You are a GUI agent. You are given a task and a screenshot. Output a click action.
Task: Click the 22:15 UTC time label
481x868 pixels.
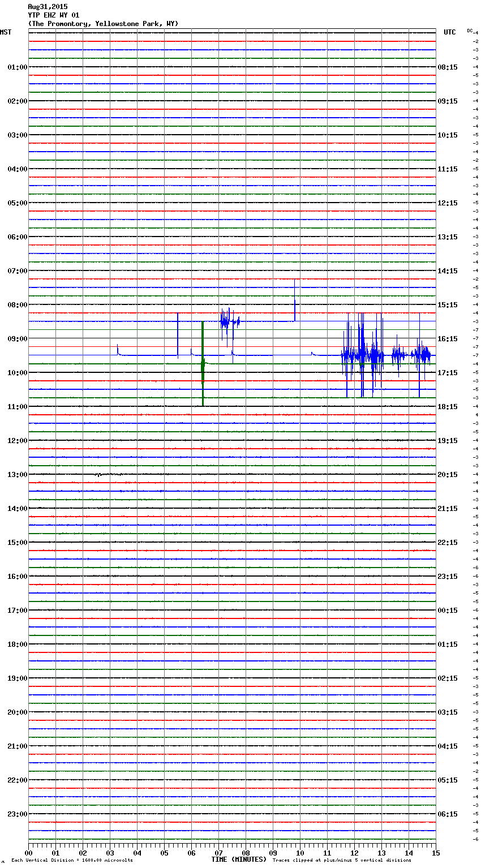[448, 543]
